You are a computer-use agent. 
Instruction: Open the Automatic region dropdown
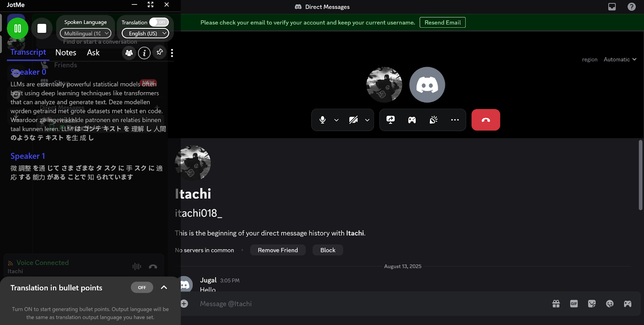[x=620, y=60]
